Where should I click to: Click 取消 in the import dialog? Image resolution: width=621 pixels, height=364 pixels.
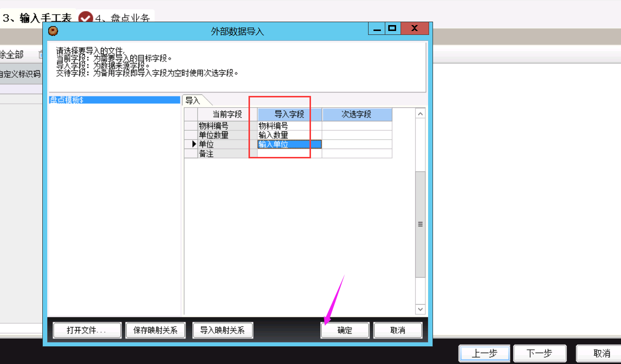coord(398,330)
